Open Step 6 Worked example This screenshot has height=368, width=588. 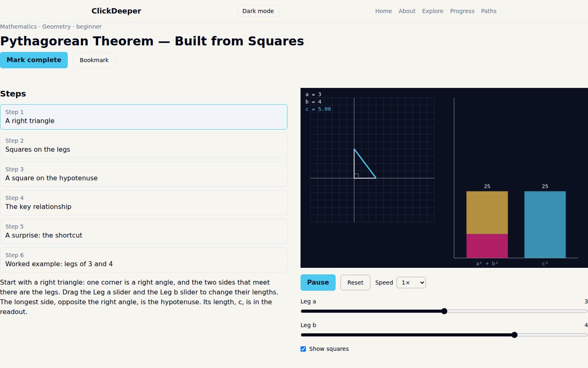click(144, 260)
